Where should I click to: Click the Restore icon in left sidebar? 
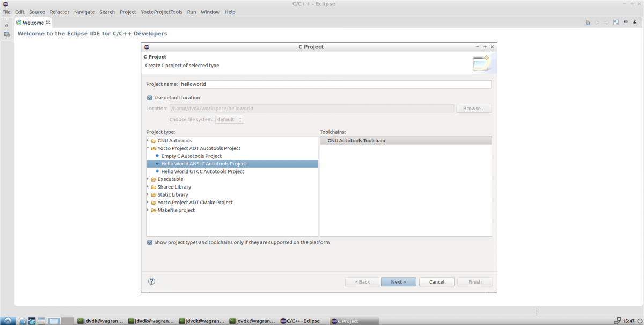[6, 25]
